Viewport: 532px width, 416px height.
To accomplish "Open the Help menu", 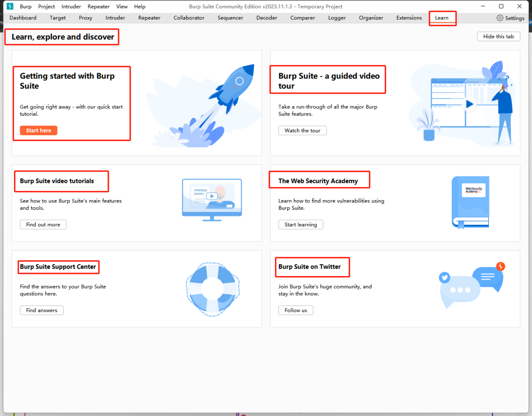I will click(140, 6).
